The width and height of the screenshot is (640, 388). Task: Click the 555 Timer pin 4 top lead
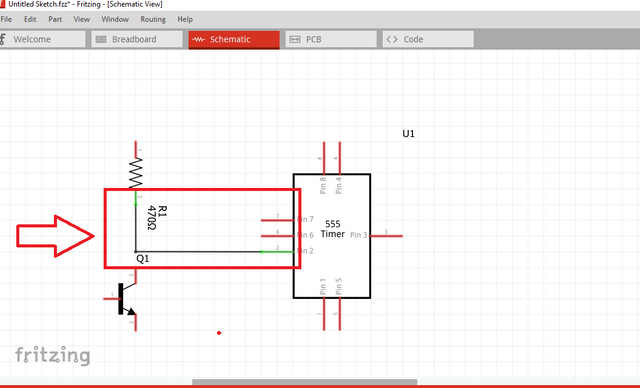(x=340, y=158)
